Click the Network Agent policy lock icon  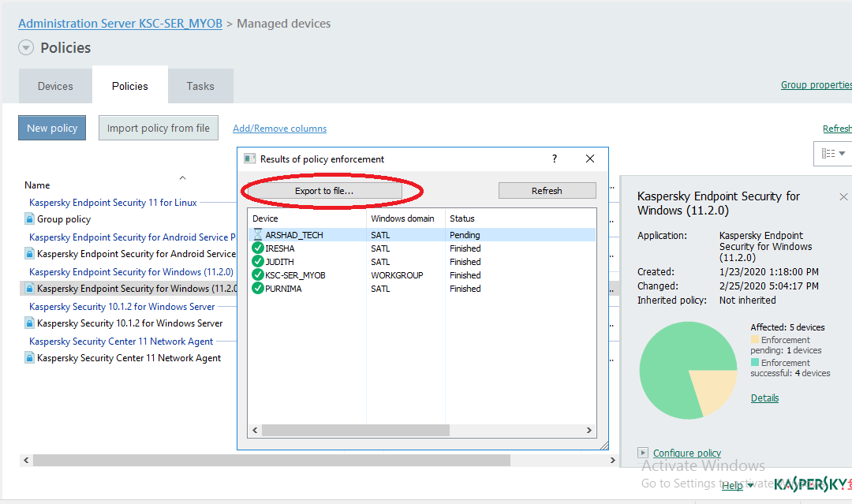point(30,358)
